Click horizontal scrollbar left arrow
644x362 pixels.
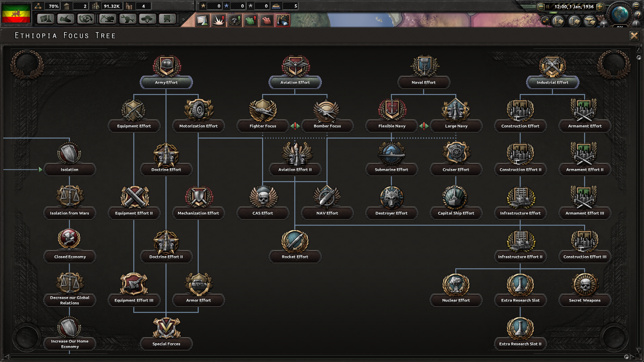(6, 357)
